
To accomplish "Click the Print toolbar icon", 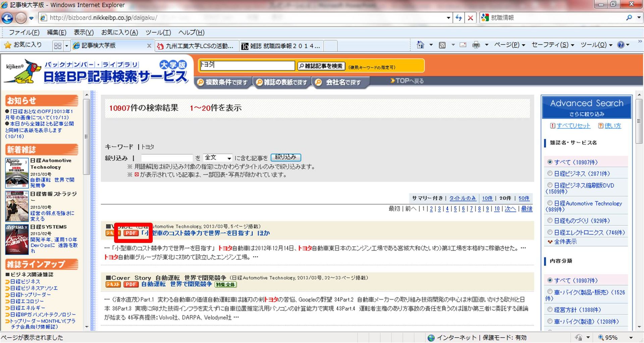I will 476,45.
